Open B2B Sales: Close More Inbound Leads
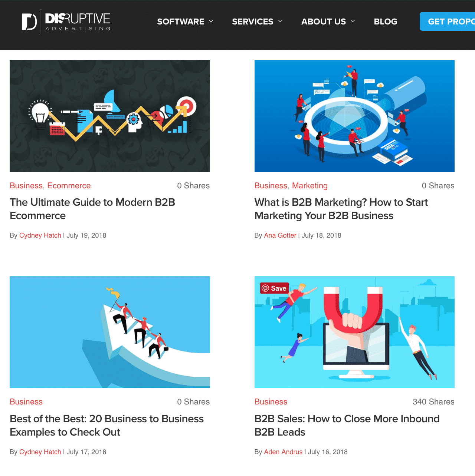Viewport: 475px width, 476px height. pos(347,426)
